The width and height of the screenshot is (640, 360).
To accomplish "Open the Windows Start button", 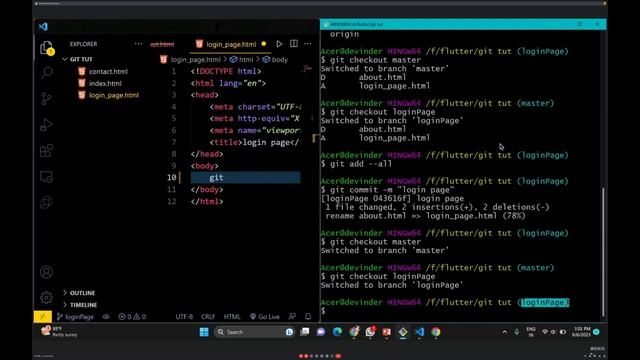I will [204, 332].
